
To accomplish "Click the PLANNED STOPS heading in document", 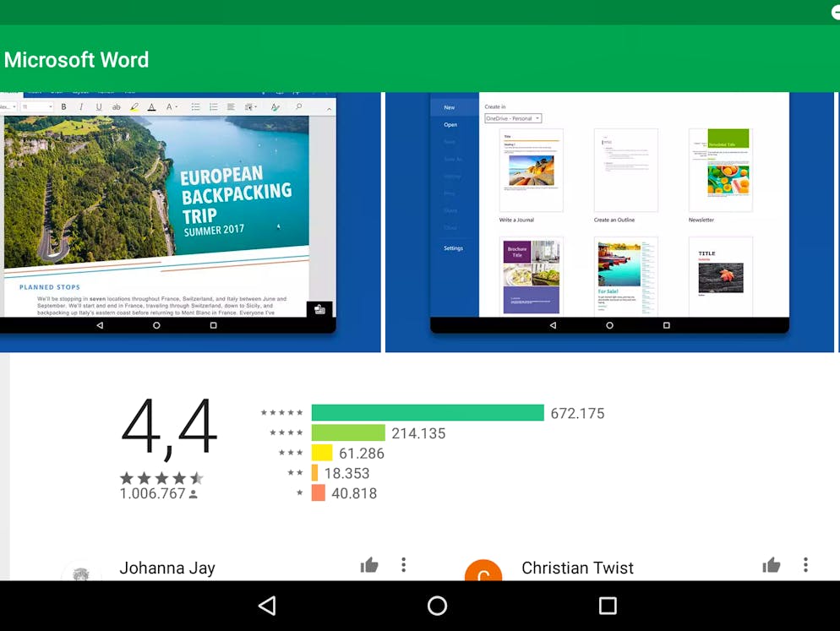I will (50, 287).
